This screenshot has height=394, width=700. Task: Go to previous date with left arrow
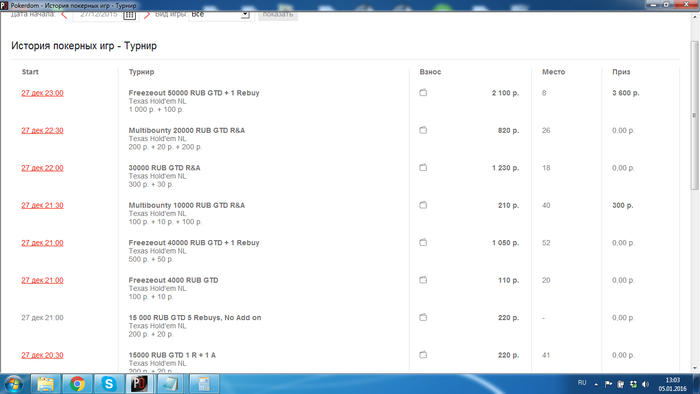[x=64, y=15]
